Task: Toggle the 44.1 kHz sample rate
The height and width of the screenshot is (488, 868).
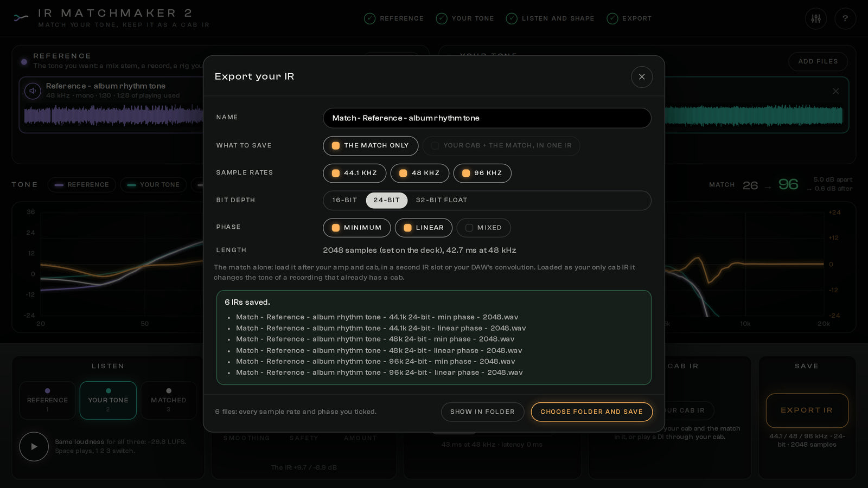Action: (355, 173)
